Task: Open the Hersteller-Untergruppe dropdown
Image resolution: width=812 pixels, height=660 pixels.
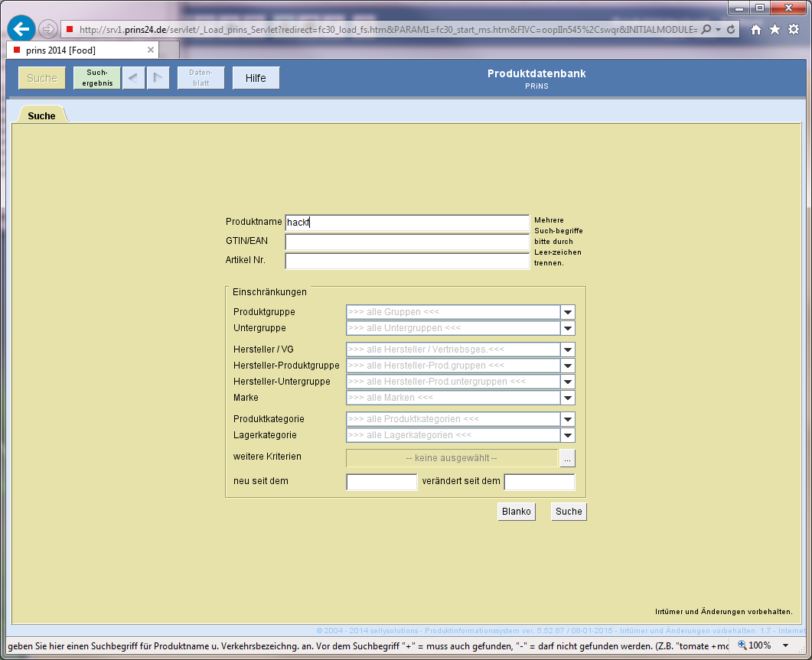Action: click(568, 382)
